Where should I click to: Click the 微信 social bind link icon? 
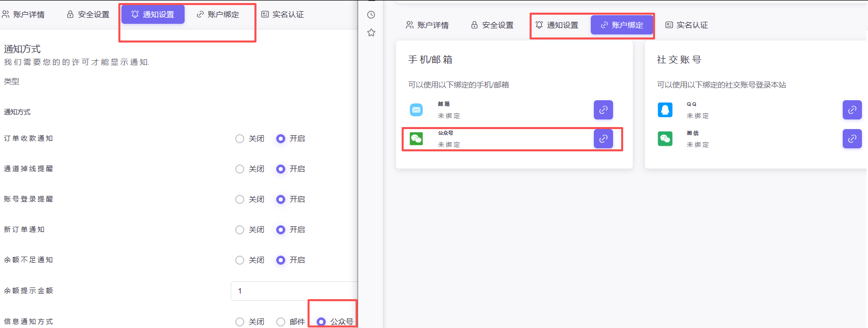(x=852, y=139)
